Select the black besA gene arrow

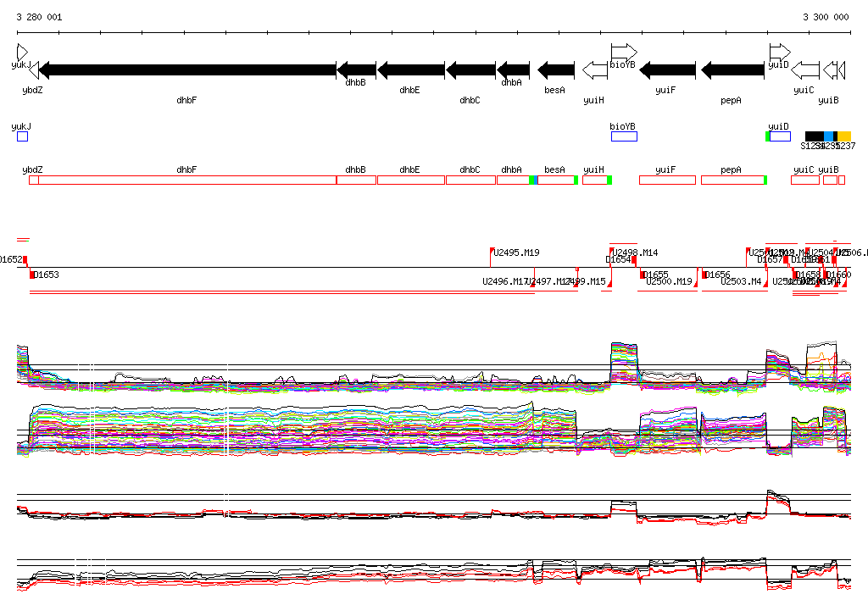coord(556,70)
